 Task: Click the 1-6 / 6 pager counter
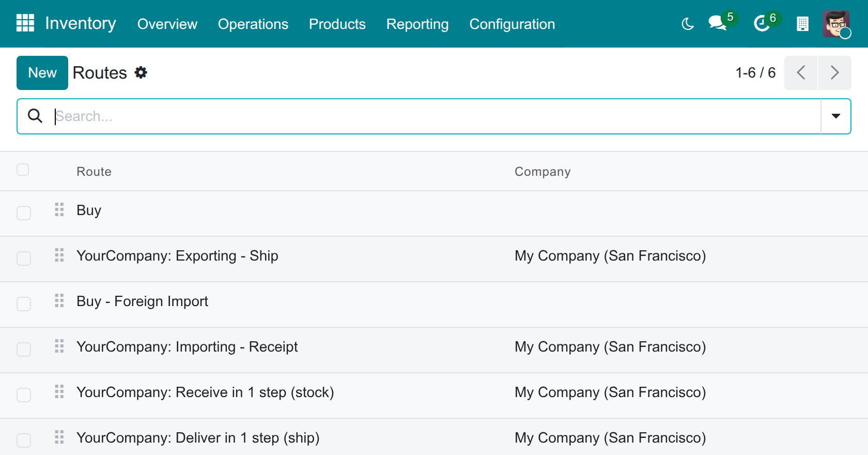pyautogui.click(x=755, y=72)
